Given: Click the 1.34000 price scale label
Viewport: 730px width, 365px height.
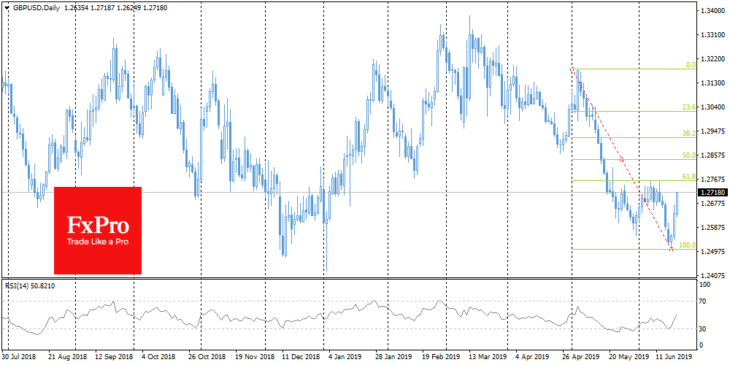Looking at the screenshot, I should click(x=712, y=11).
